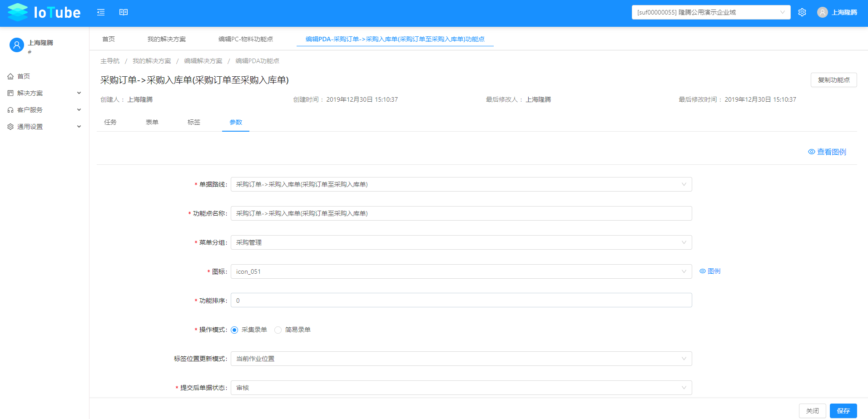
Task: Go to 主导航 in the breadcrumb
Action: [110, 61]
